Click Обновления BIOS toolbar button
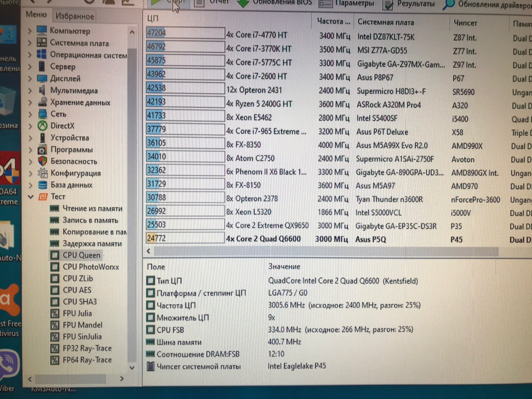The height and width of the screenshot is (399, 532). (x=275, y=3)
